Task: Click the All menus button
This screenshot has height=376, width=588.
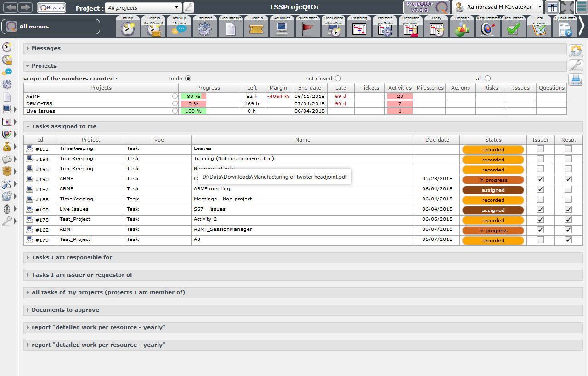Action: click(x=51, y=27)
